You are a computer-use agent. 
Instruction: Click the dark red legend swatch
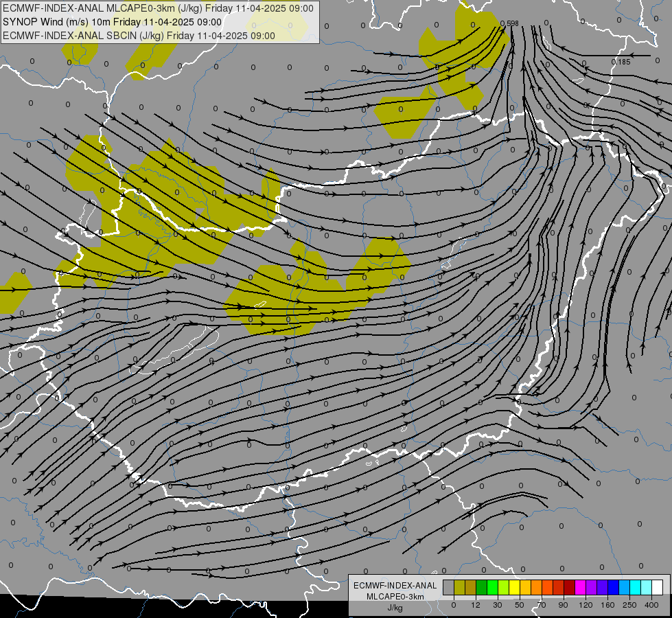(570, 587)
